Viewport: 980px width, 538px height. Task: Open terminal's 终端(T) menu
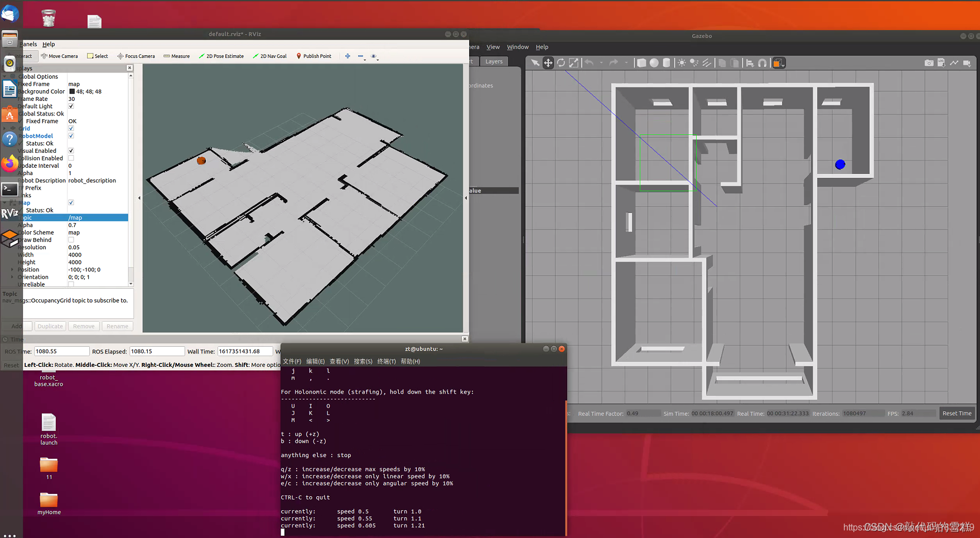387,361
